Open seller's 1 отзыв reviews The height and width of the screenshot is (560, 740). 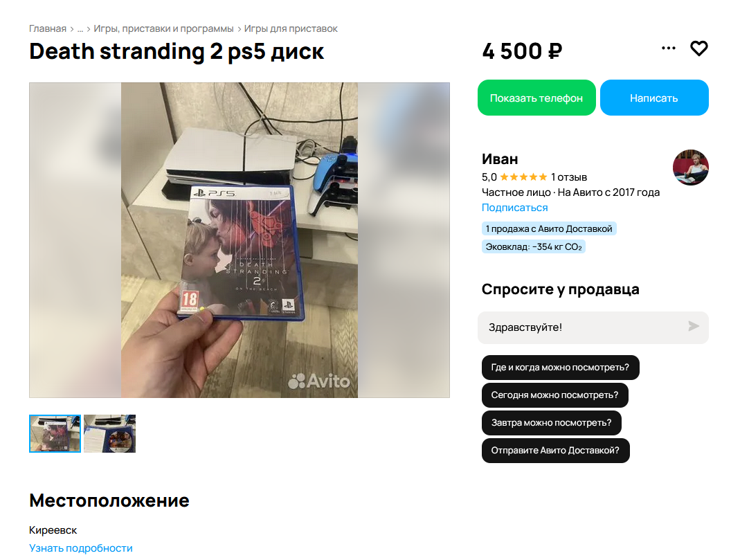pos(569,177)
